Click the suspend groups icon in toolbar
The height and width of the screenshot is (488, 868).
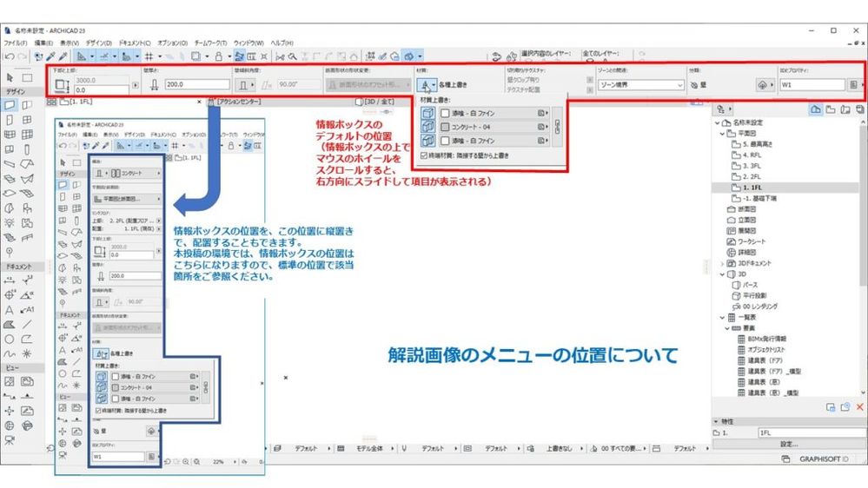click(239, 56)
